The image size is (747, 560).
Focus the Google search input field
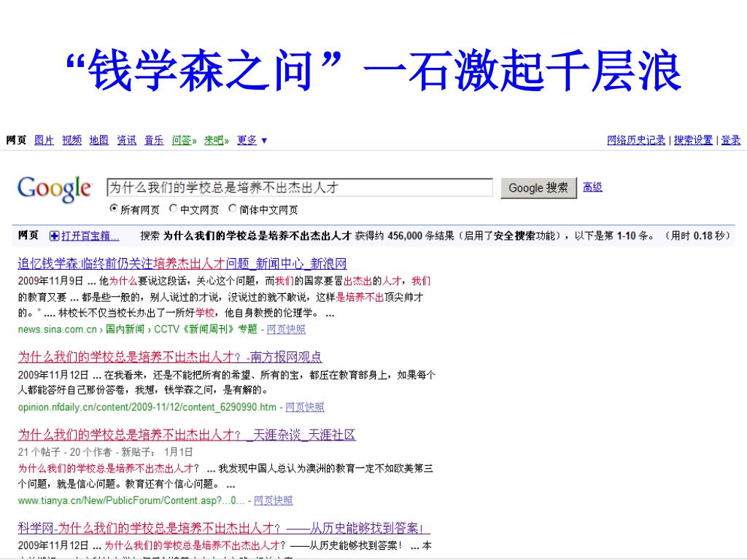300,187
